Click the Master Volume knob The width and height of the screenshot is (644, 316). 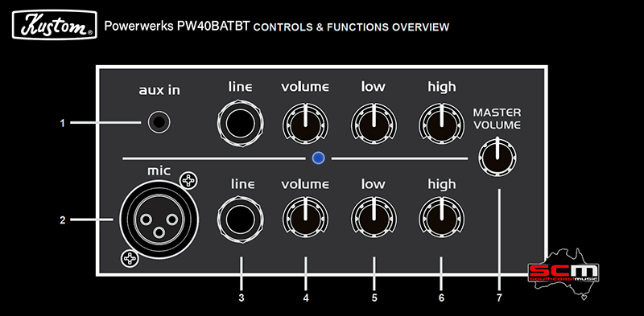497,157
